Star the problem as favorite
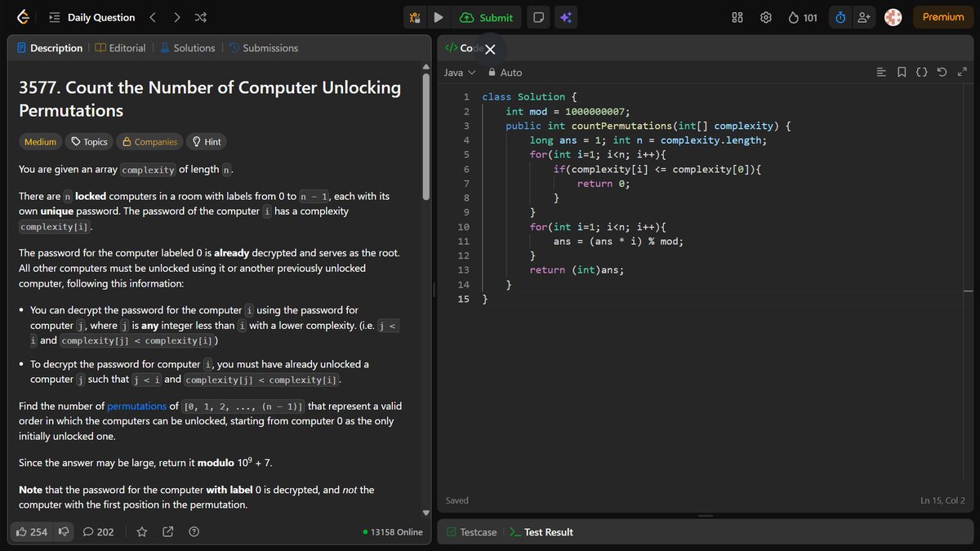This screenshot has width=980, height=551. [x=141, y=531]
